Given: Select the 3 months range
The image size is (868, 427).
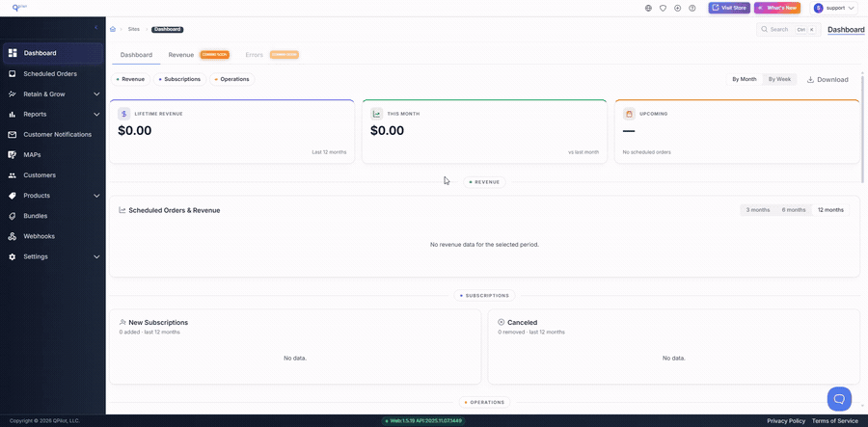Looking at the screenshot, I should pos(758,209).
